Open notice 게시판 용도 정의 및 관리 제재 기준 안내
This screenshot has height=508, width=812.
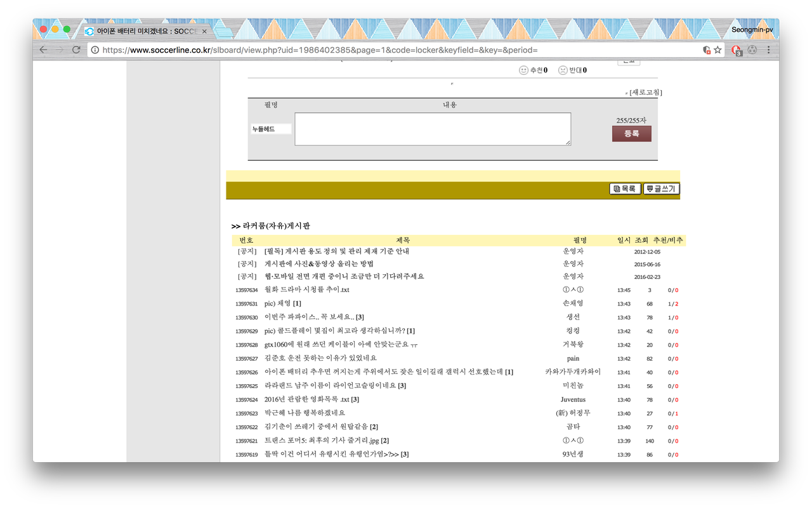[337, 251]
